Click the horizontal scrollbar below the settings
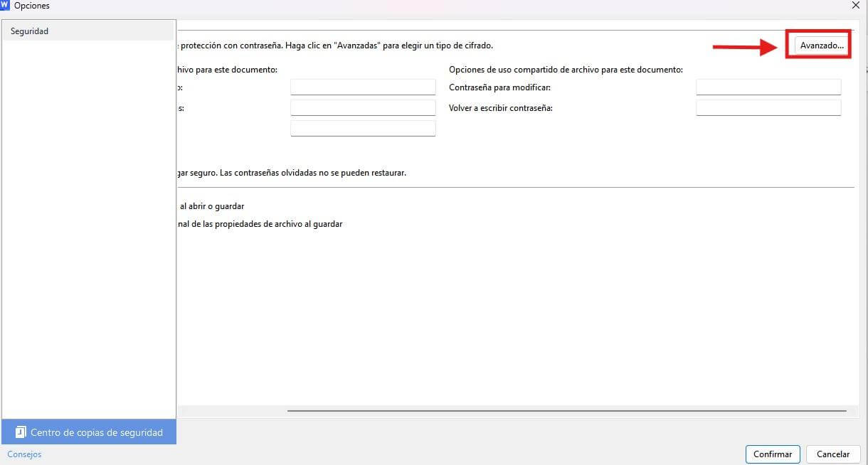 (x=569, y=409)
